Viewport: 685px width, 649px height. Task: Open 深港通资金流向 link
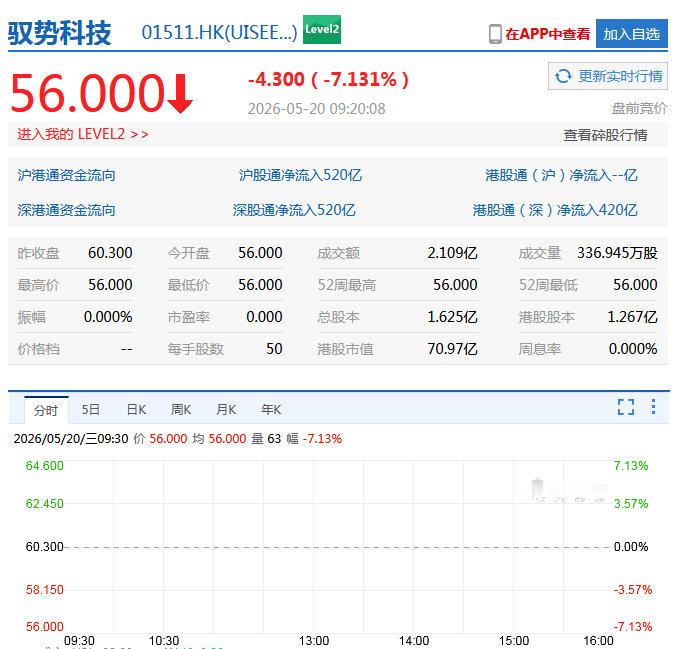tap(66, 210)
